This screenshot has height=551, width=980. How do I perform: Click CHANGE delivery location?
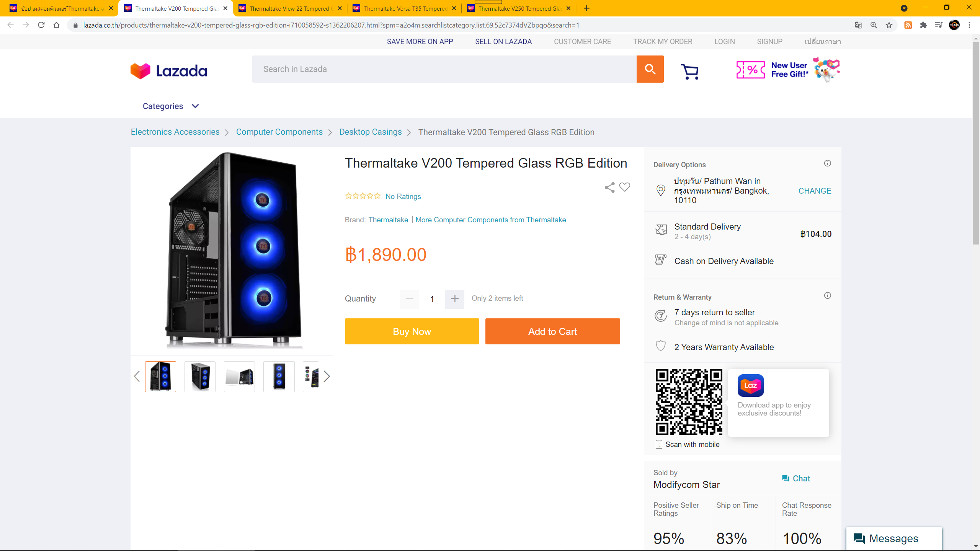click(815, 191)
